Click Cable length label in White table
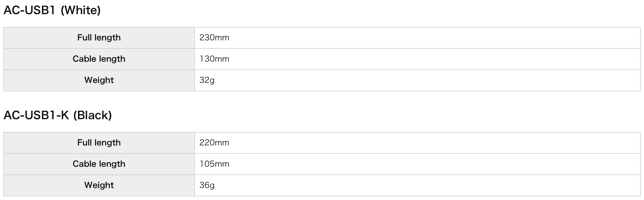 [x=99, y=59]
